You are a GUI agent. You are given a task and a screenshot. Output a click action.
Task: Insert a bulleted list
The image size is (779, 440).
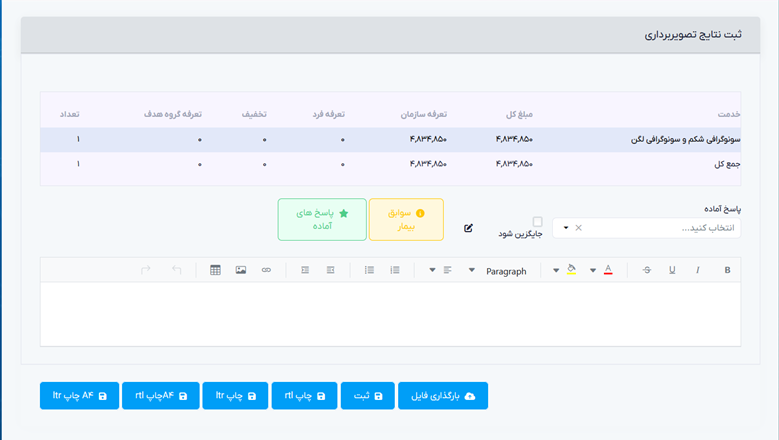point(369,270)
